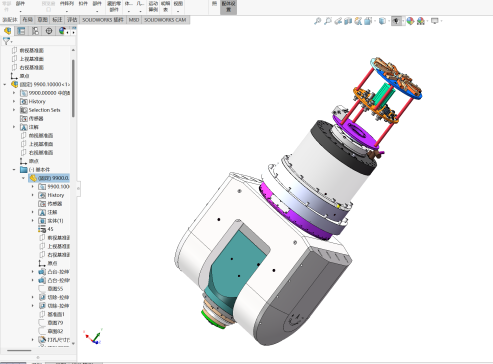This screenshot has width=493, height=364.
Task: Click the 传感器 sensors item under top assembly
Action: pyautogui.click(x=32, y=118)
